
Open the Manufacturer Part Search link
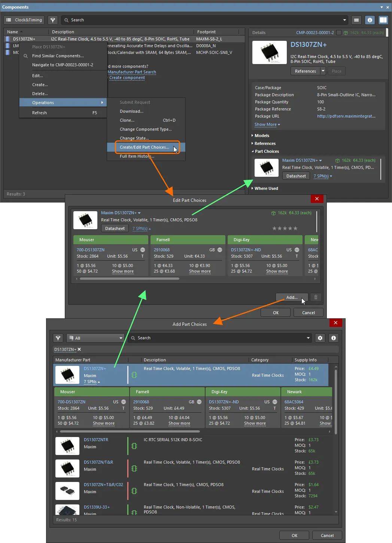tap(132, 72)
